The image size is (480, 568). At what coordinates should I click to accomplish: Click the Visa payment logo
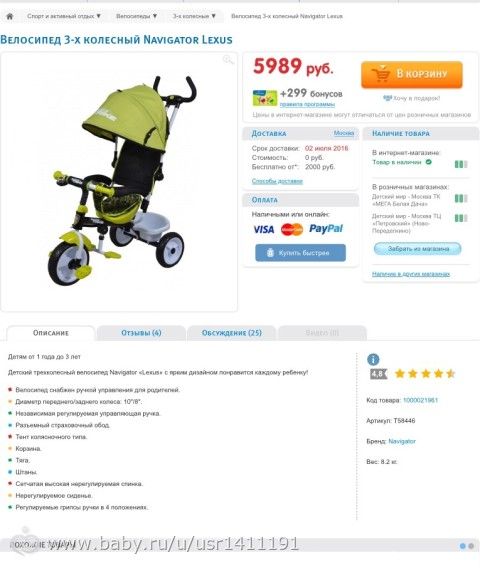point(263,229)
